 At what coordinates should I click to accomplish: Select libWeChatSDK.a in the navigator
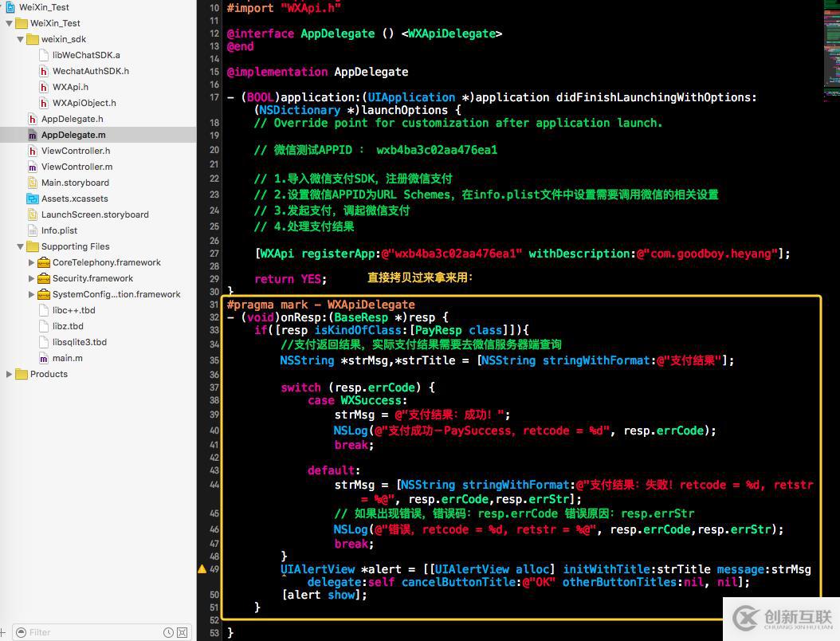pos(86,55)
